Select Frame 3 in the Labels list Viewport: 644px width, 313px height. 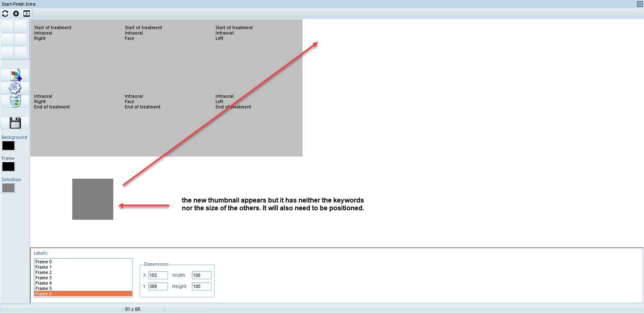tap(44, 278)
